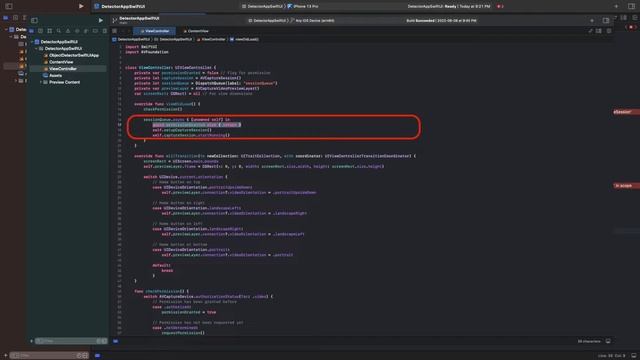The width and height of the screenshot is (640, 360).
Task: Open the Test navigator icon
Action: [x=77, y=31]
